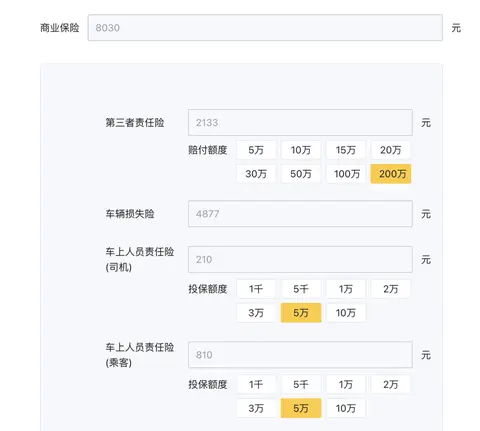This screenshot has width=480, height=431.
Task: Click the driver (司机) liability premium field
Action: tap(300, 259)
